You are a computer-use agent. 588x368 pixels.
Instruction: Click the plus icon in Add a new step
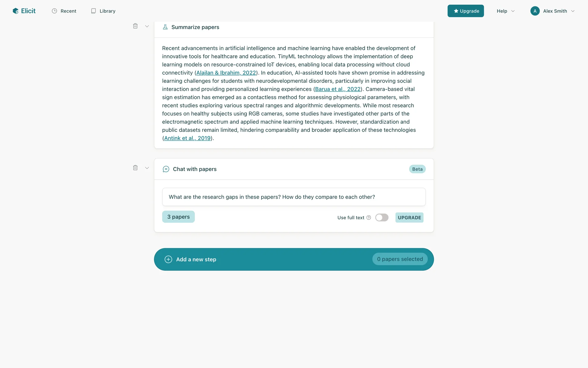[168, 259]
